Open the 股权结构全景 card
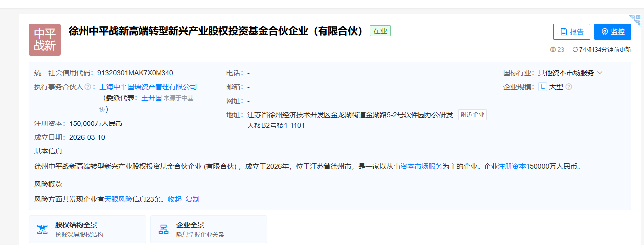This screenshot has width=644, height=245. coord(87,229)
